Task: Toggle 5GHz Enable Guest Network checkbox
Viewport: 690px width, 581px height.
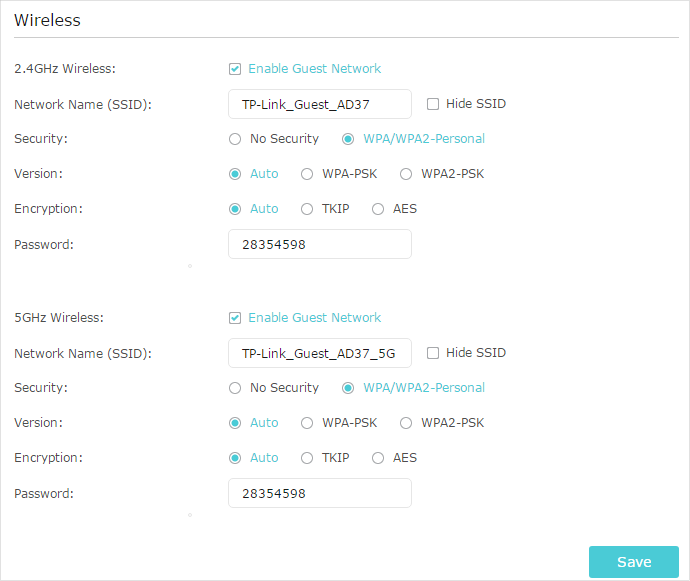Action: [x=235, y=318]
